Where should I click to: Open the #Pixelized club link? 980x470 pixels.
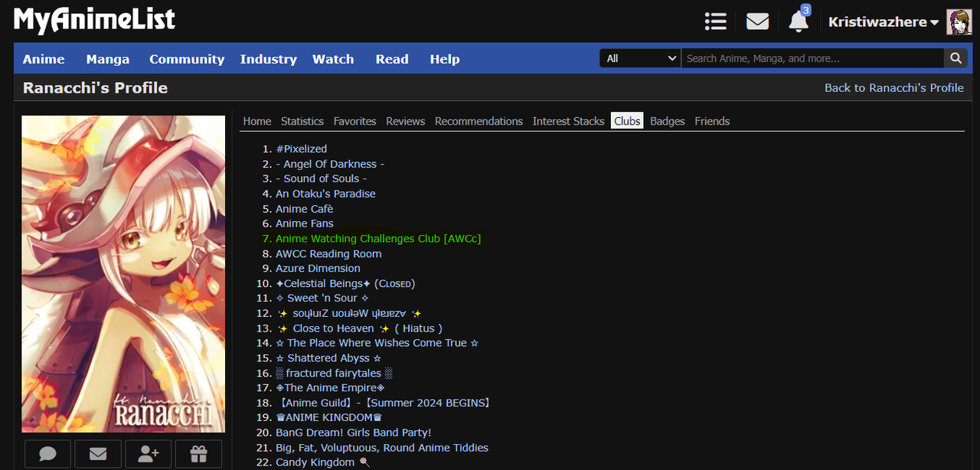pyautogui.click(x=302, y=149)
